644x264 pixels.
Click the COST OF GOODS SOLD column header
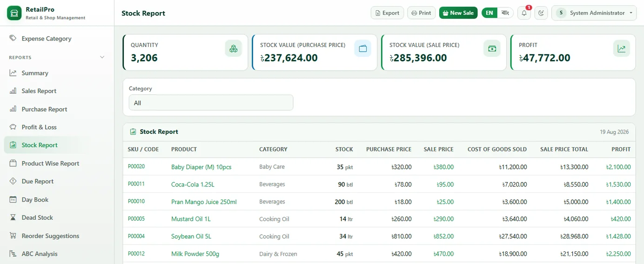tap(497, 149)
